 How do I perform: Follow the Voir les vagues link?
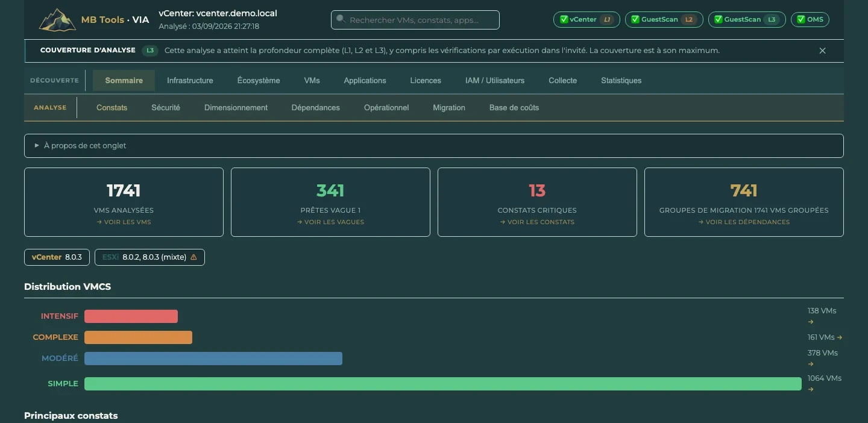tap(330, 222)
